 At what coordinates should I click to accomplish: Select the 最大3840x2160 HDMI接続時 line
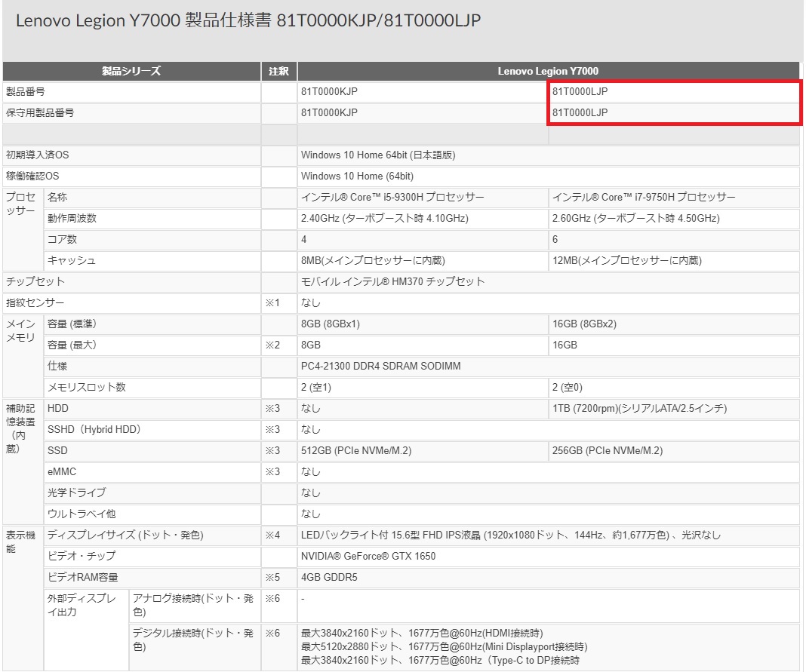422,633
